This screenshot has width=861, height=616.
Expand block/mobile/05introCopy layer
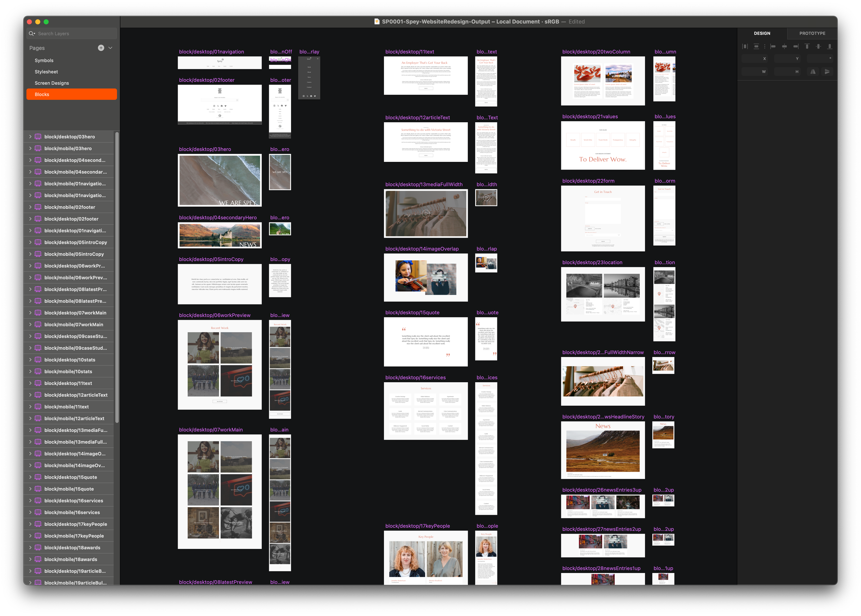point(30,254)
